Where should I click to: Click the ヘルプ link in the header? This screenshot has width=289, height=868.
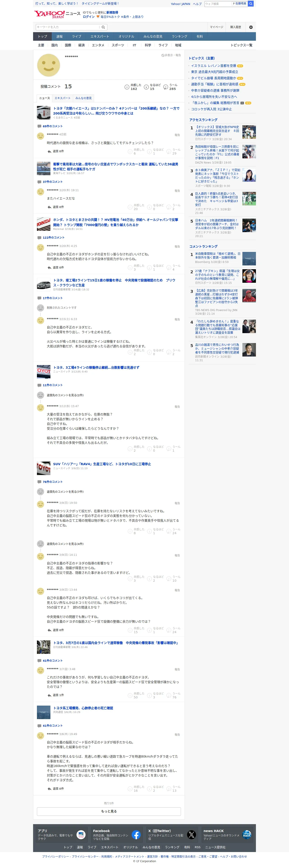(x=197, y=4)
